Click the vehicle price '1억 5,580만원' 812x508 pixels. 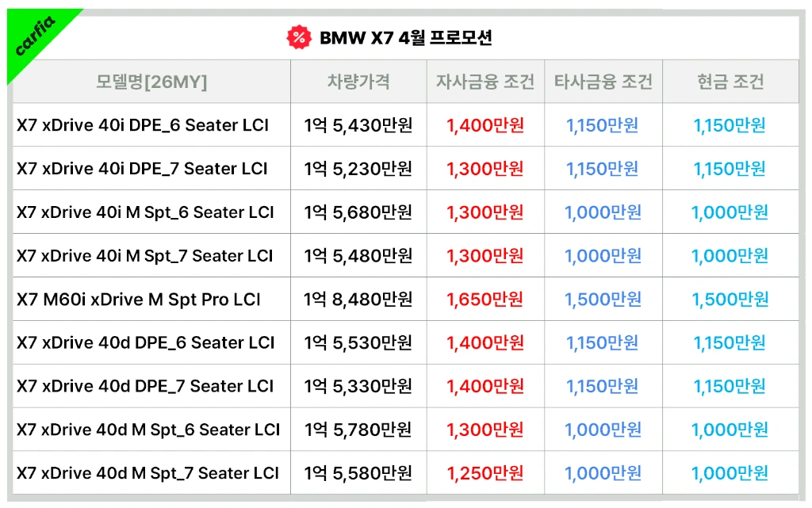(358, 473)
